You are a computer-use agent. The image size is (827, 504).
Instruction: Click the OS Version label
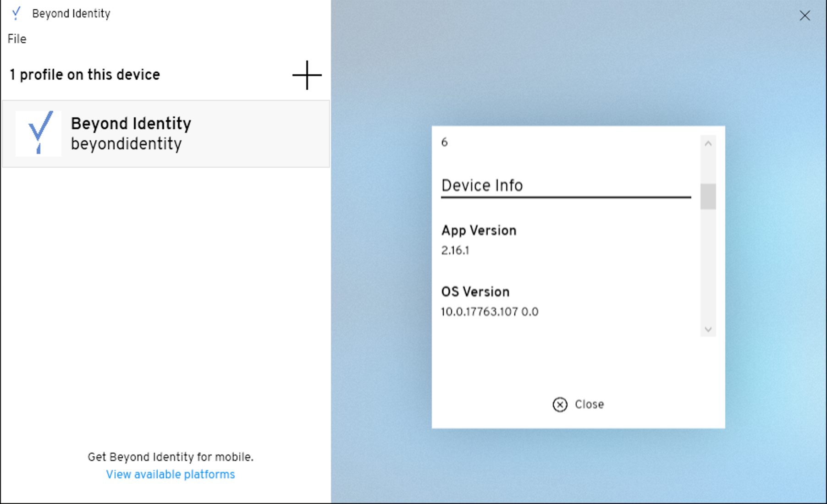[475, 292]
